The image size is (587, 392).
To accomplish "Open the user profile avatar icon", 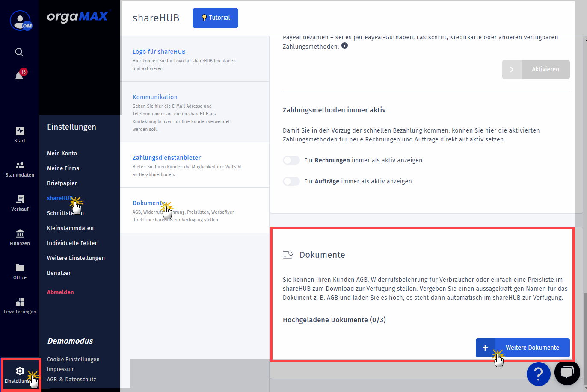I will (21, 21).
